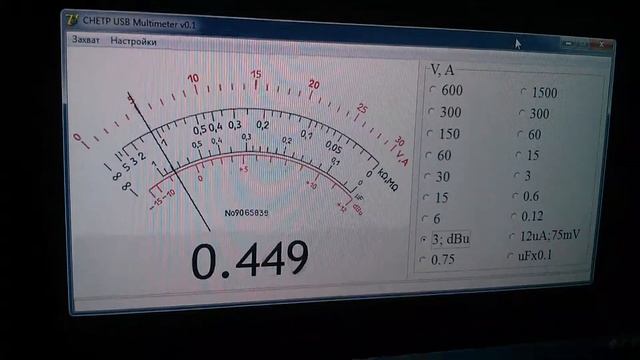Minimize the multimeter window
The width and height of the screenshot is (640, 360).
[x=568, y=43]
